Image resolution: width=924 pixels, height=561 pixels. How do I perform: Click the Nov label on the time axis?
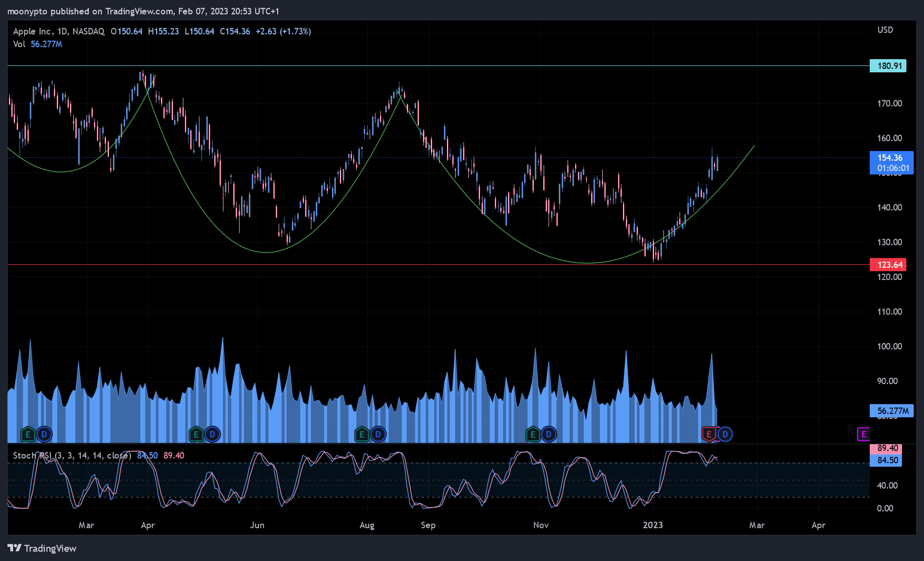[x=541, y=525]
